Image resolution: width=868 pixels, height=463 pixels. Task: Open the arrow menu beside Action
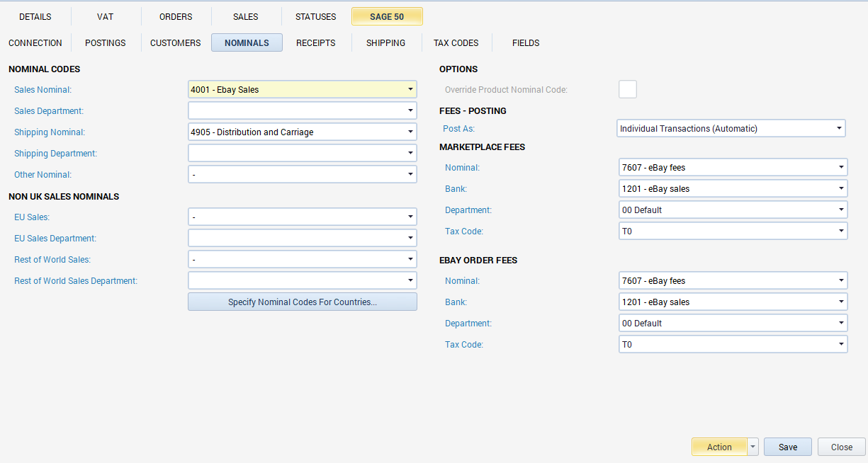tap(753, 447)
